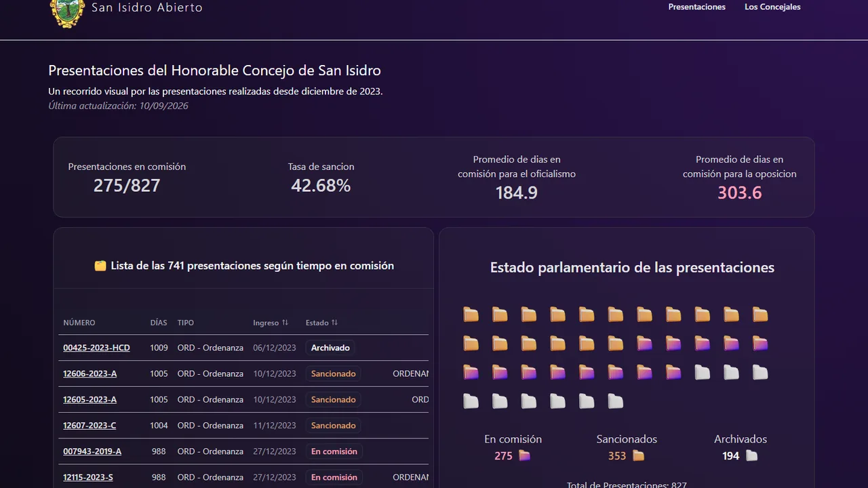Click the white folder icon beside 194

tap(751, 455)
